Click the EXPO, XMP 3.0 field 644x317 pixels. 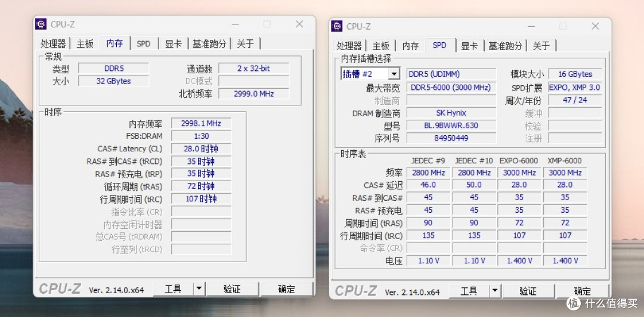pos(575,88)
